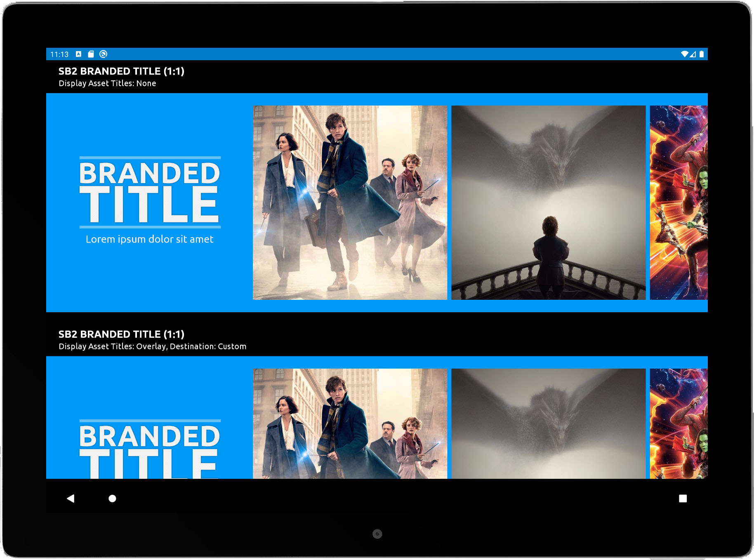This screenshot has height=560, width=754.
Task: Tap the SD card status bar icon
Action: point(91,54)
